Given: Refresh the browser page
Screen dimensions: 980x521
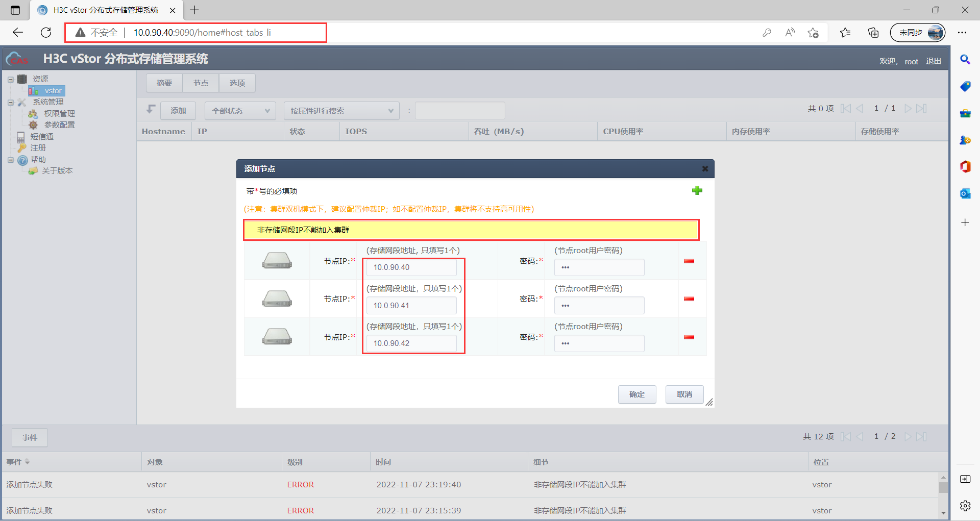Looking at the screenshot, I should coord(46,33).
